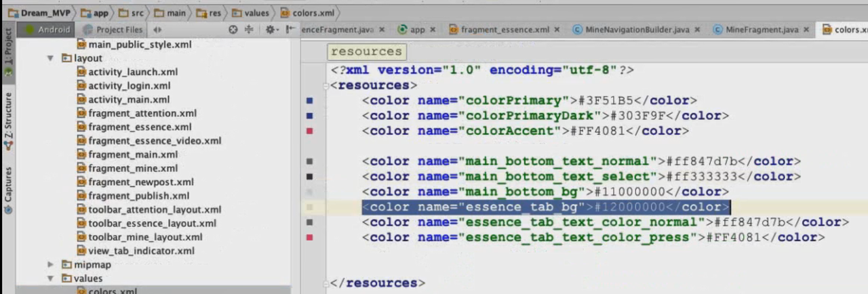868x294 pixels.
Task: Close the fragment_essence.xml editor tab
Action: pyautogui.click(x=557, y=30)
